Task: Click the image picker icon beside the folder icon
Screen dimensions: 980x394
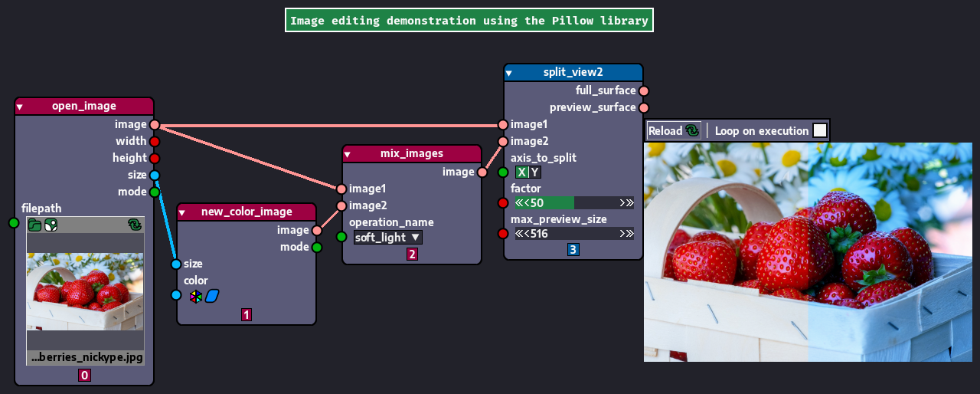Action: (51, 225)
